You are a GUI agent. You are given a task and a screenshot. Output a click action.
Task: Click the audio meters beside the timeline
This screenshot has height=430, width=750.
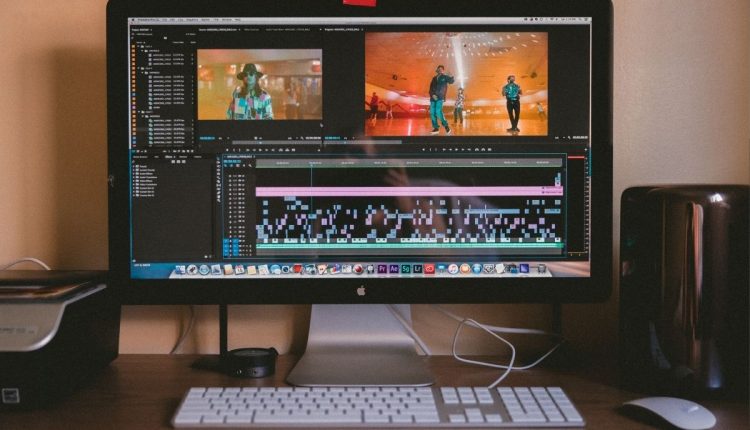point(577,206)
